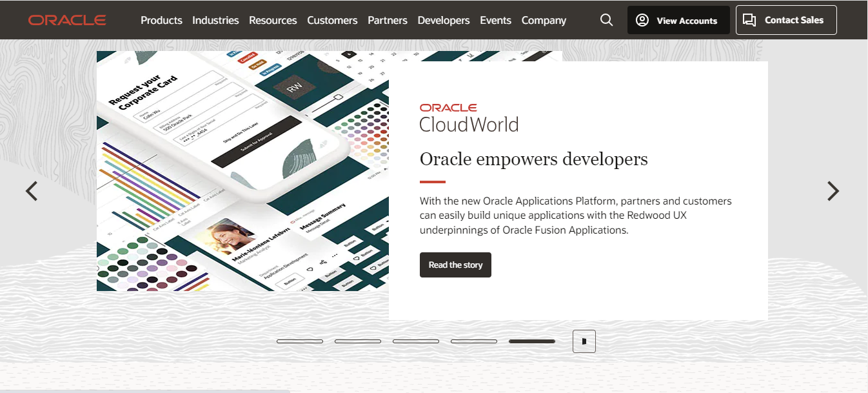Image resolution: width=868 pixels, height=393 pixels.
Task: Open the Partners menu
Action: (388, 20)
